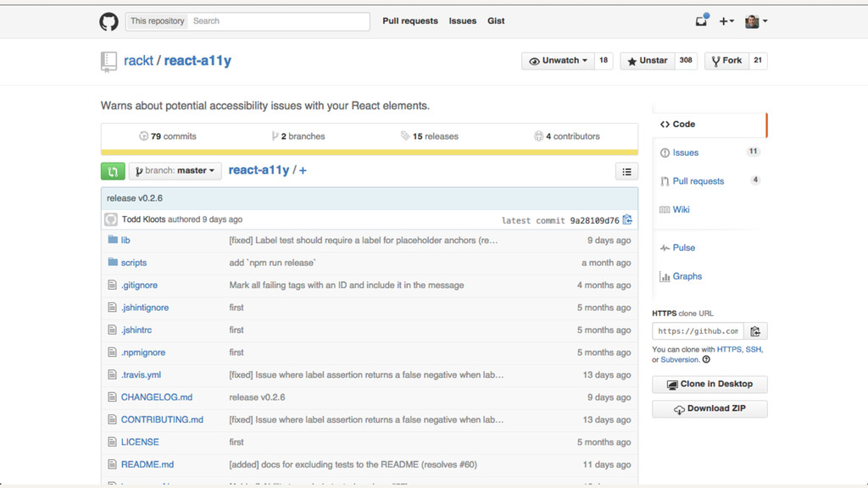The image size is (868, 488).
Task: Click the repository book icon
Action: click(x=108, y=61)
